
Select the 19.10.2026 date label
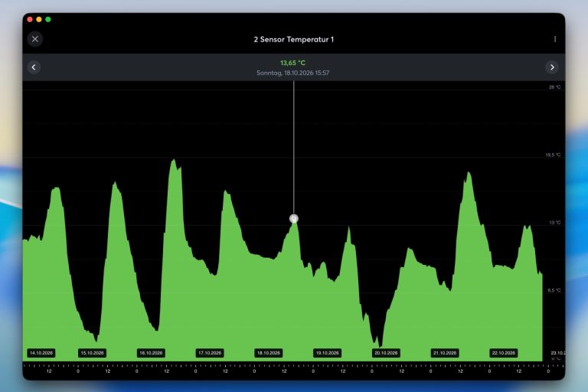(x=328, y=353)
